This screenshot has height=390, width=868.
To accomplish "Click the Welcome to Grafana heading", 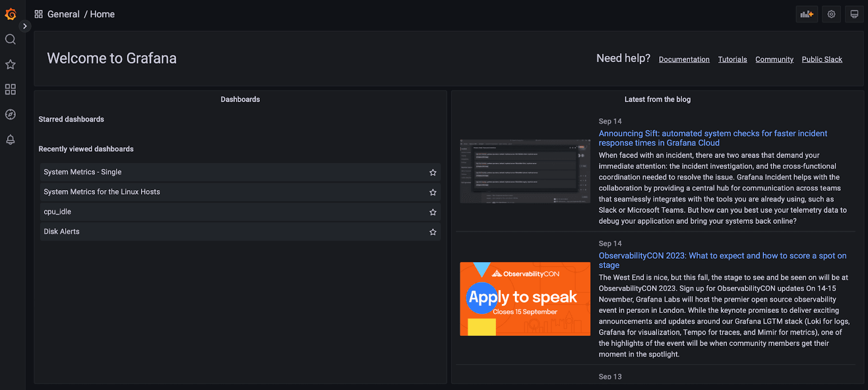I will (x=112, y=58).
